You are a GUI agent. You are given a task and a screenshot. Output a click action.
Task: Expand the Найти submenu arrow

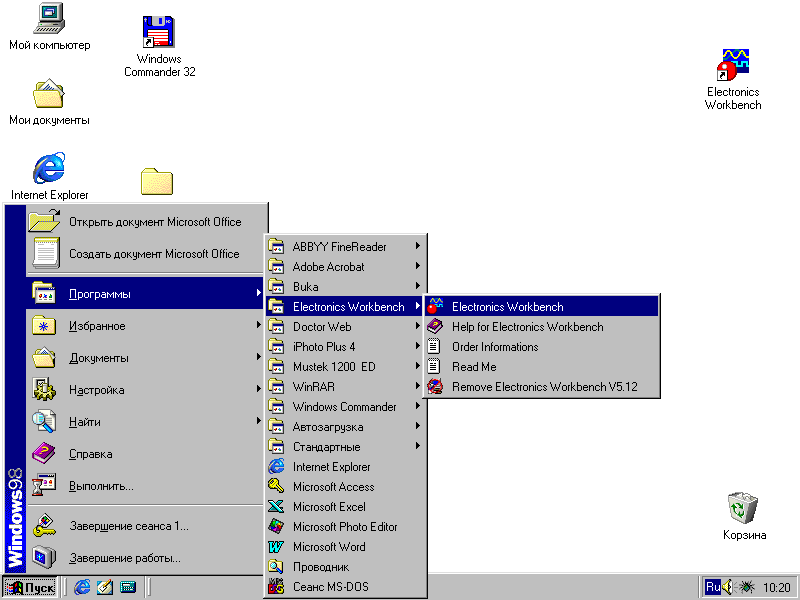coord(258,421)
